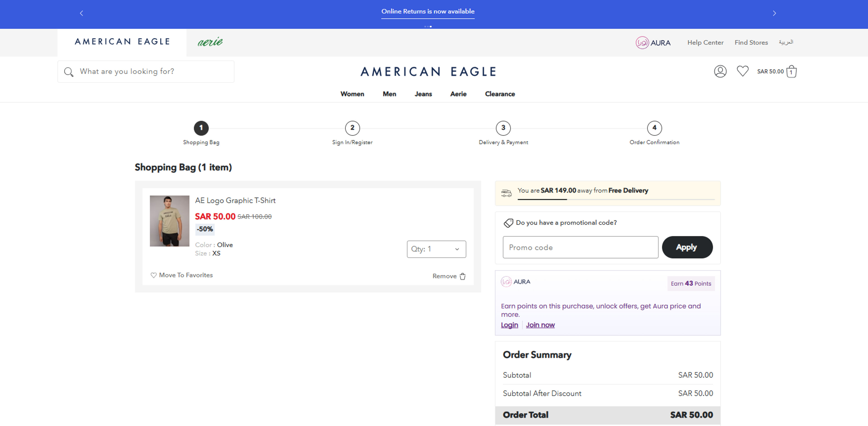The image size is (868, 426).
Task: Switch to the American Eagle brand tab
Action: 122,42
